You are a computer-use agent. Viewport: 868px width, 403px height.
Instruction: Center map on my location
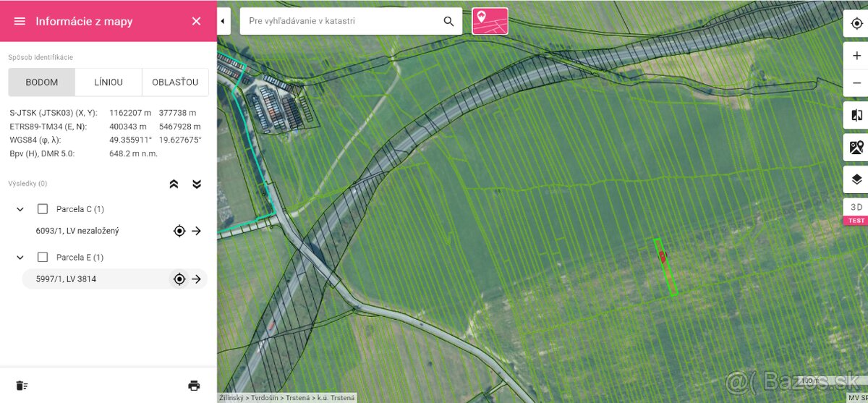(x=856, y=23)
